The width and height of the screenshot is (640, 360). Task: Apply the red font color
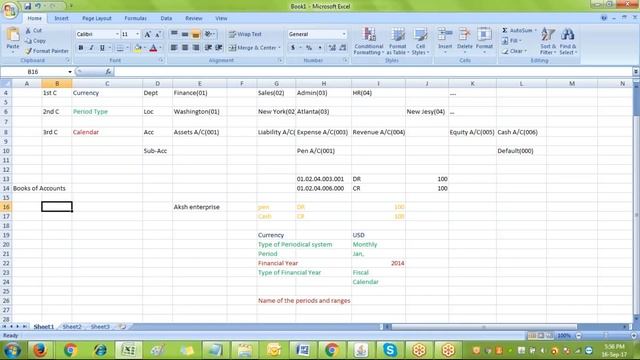153,48
